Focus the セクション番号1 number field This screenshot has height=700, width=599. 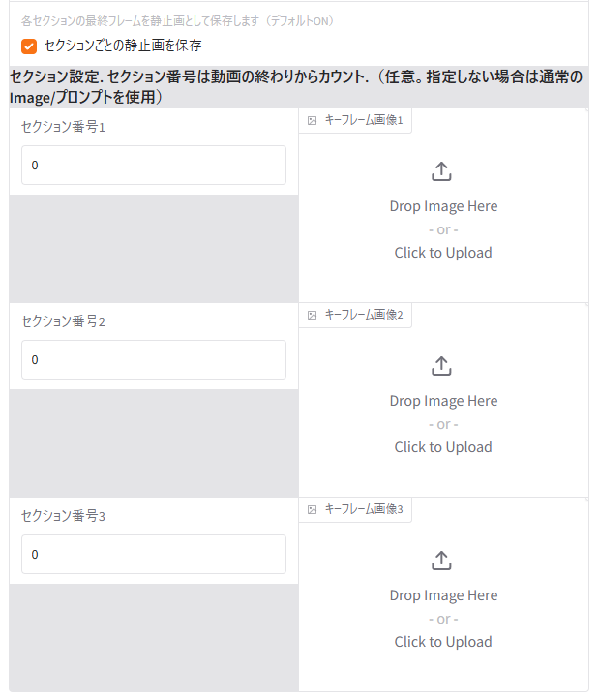[154, 166]
